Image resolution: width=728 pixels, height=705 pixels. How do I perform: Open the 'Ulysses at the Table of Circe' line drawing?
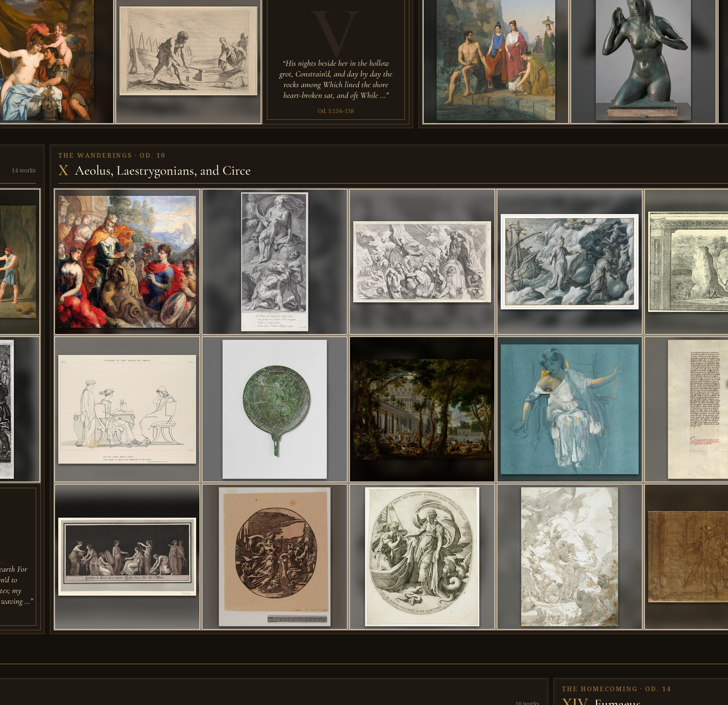click(127, 409)
